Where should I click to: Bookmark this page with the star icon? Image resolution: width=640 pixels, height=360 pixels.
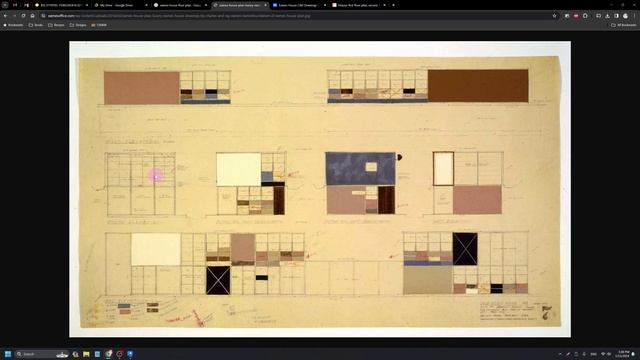pyautogui.click(x=554, y=16)
